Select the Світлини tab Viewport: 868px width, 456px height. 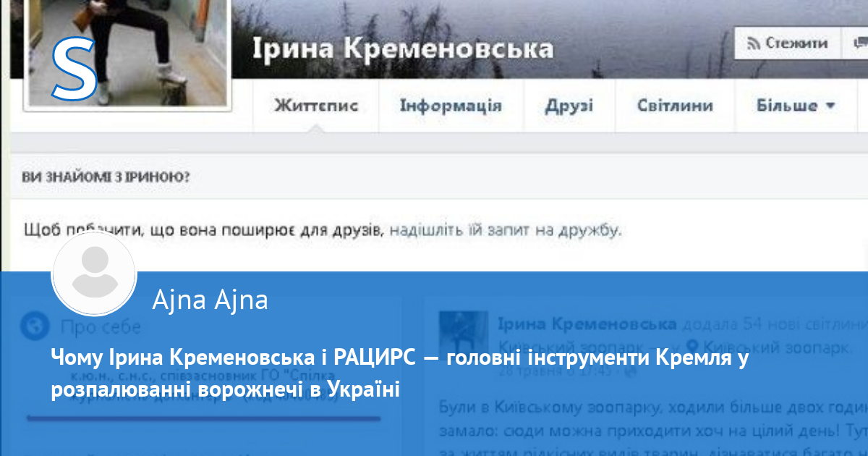tap(675, 106)
